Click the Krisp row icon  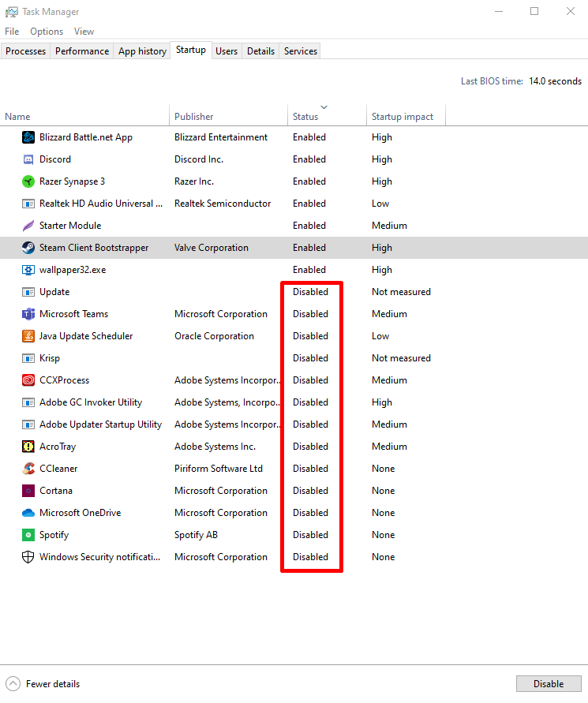[28, 358]
